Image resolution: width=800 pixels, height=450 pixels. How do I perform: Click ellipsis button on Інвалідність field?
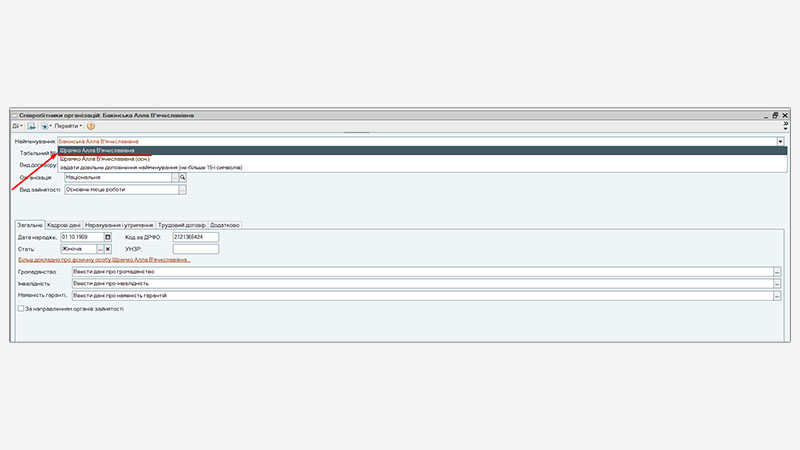pyautogui.click(x=777, y=283)
